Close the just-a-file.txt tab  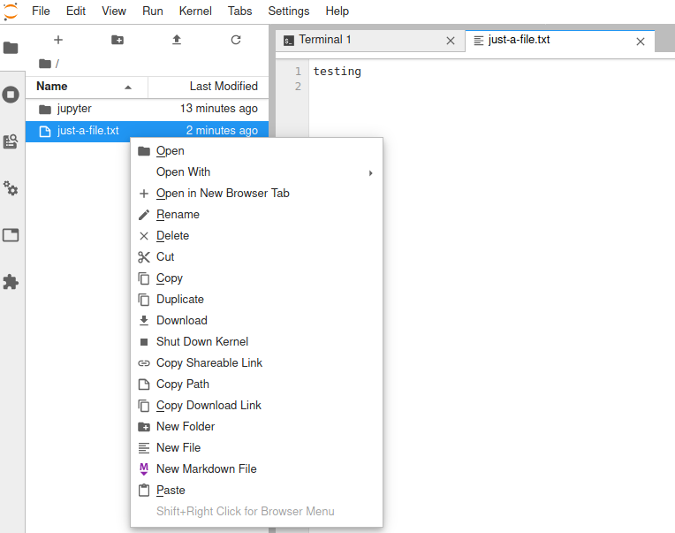(x=641, y=41)
